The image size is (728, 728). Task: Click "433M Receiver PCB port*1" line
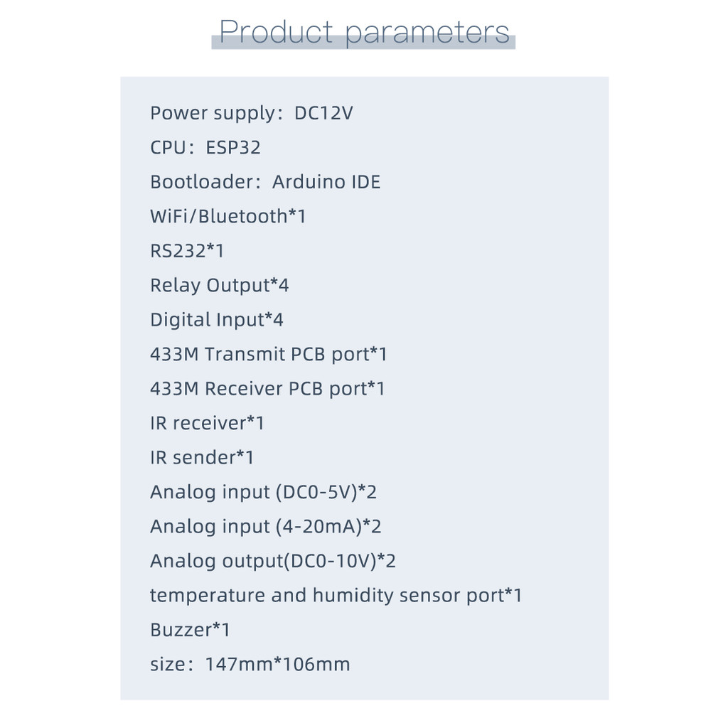tap(267, 389)
